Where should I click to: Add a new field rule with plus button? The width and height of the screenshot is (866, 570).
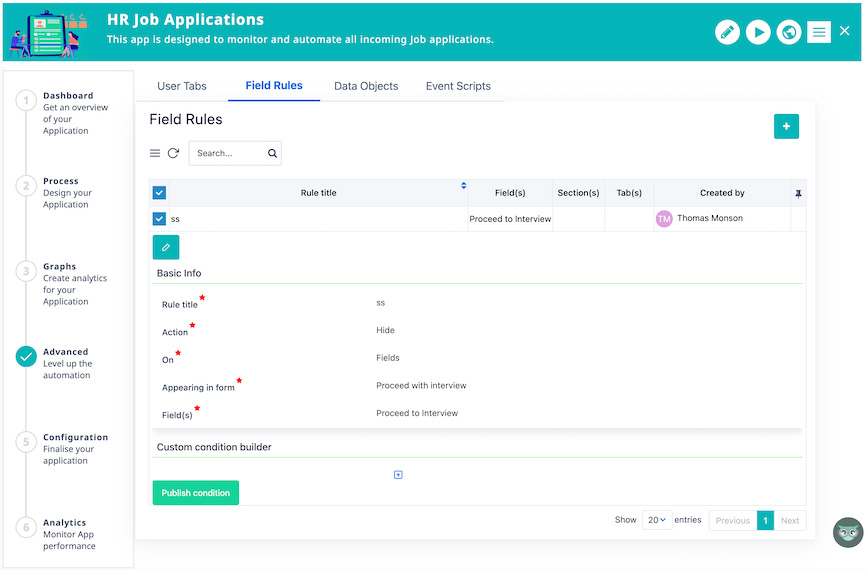786,126
